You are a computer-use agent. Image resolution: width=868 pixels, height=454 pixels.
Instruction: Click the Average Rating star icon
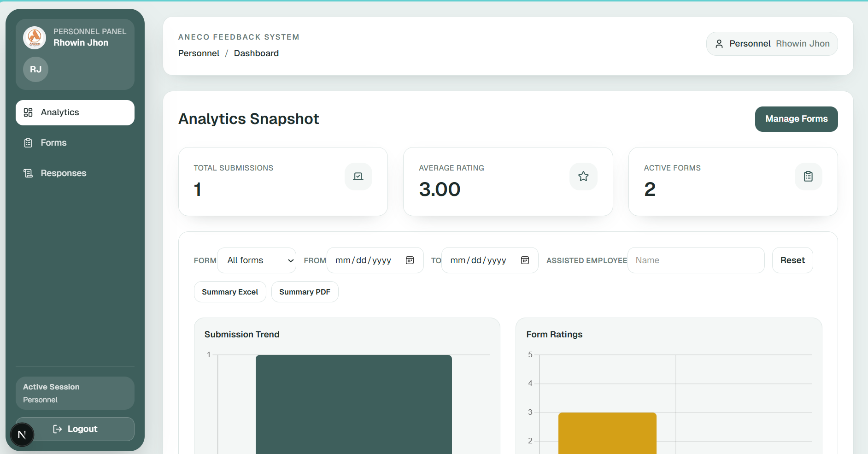(583, 177)
